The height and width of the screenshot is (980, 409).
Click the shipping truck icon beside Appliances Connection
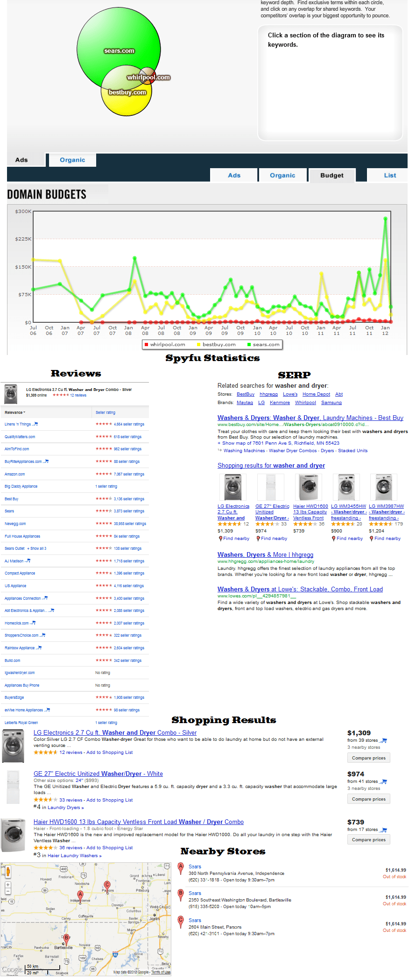(45, 598)
